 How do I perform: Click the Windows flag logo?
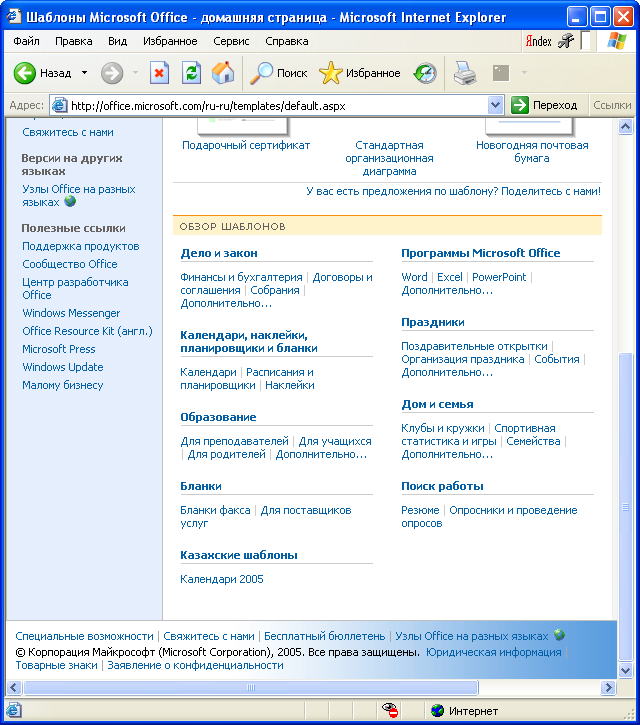click(x=617, y=41)
